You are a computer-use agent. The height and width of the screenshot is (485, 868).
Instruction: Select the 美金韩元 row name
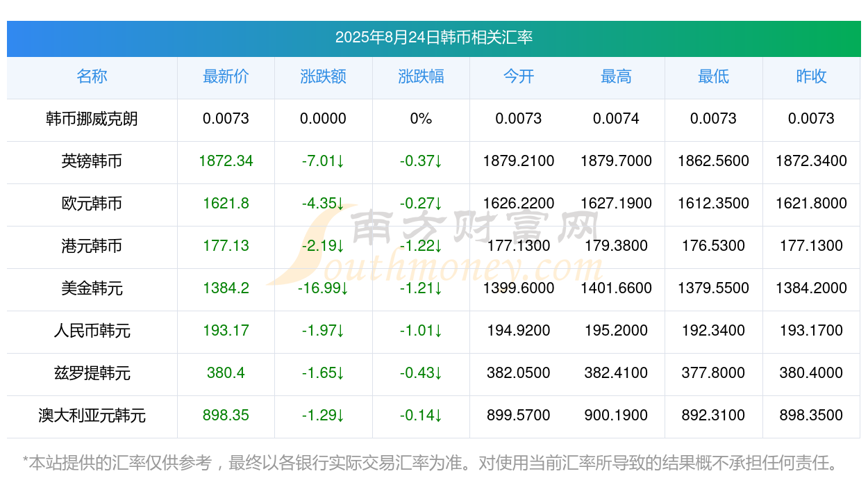[92, 288]
